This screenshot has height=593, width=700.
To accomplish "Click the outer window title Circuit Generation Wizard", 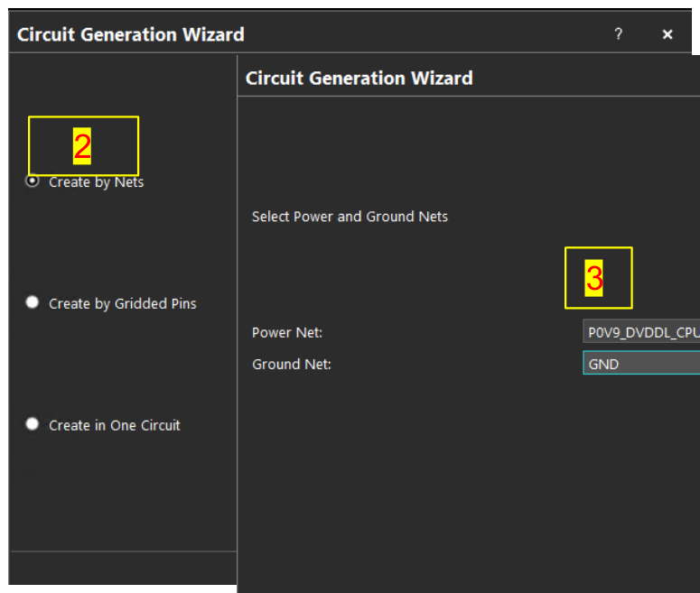I will click(131, 34).
